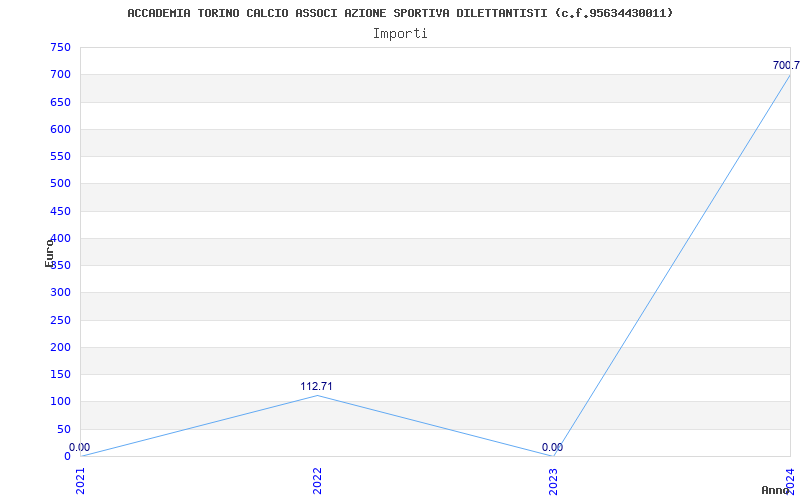Click the 500 y-axis value
The width and height of the screenshot is (800, 500).
[x=60, y=183]
